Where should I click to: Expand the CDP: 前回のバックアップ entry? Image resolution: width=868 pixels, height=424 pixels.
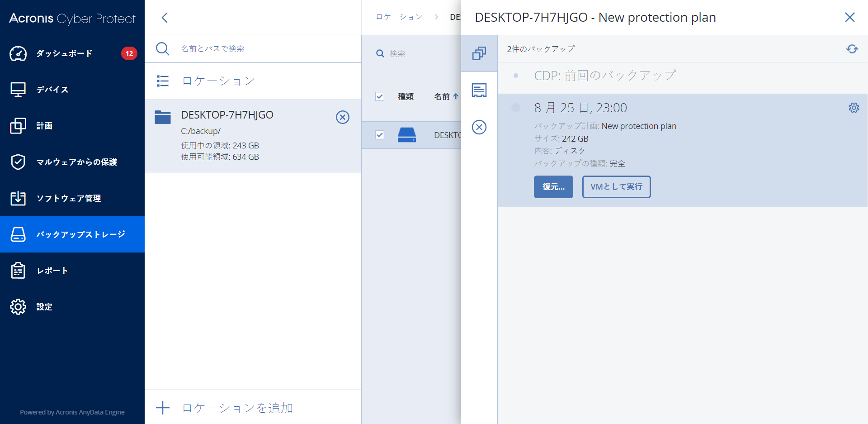604,76
